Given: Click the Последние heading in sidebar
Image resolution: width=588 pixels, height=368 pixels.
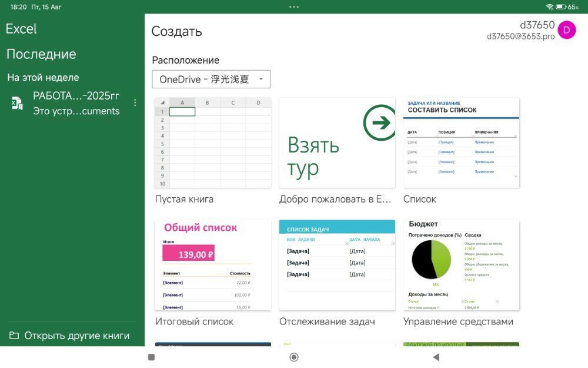Looking at the screenshot, I should [x=41, y=54].
